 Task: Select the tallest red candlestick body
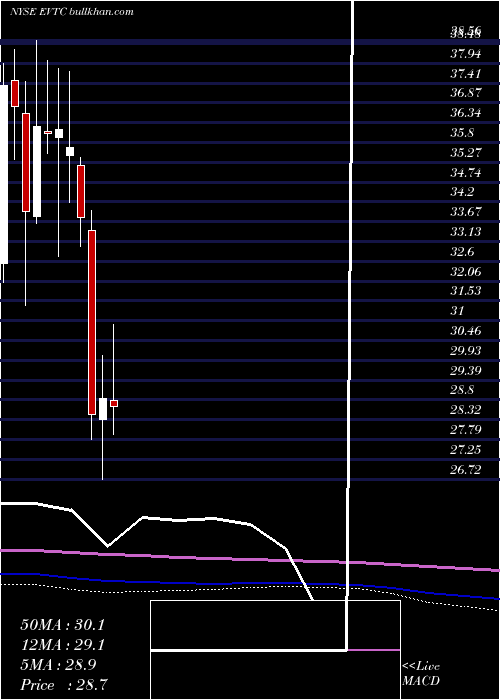pyautogui.click(x=92, y=322)
